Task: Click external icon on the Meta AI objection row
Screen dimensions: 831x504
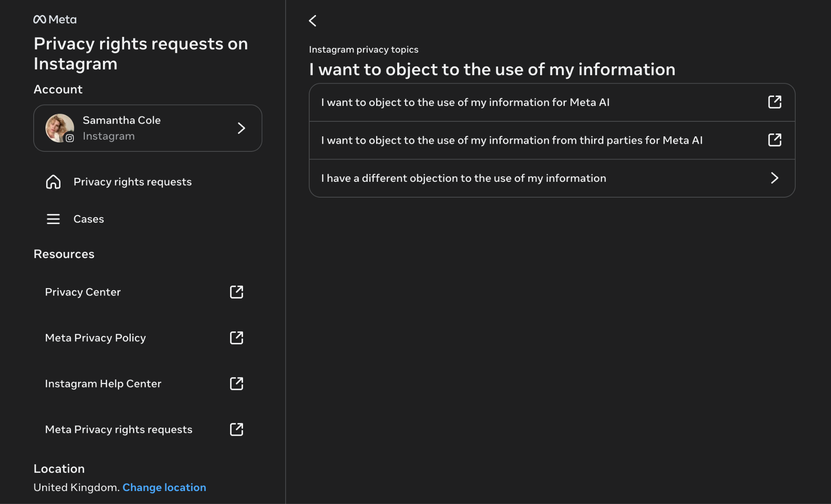Action: 775,102
